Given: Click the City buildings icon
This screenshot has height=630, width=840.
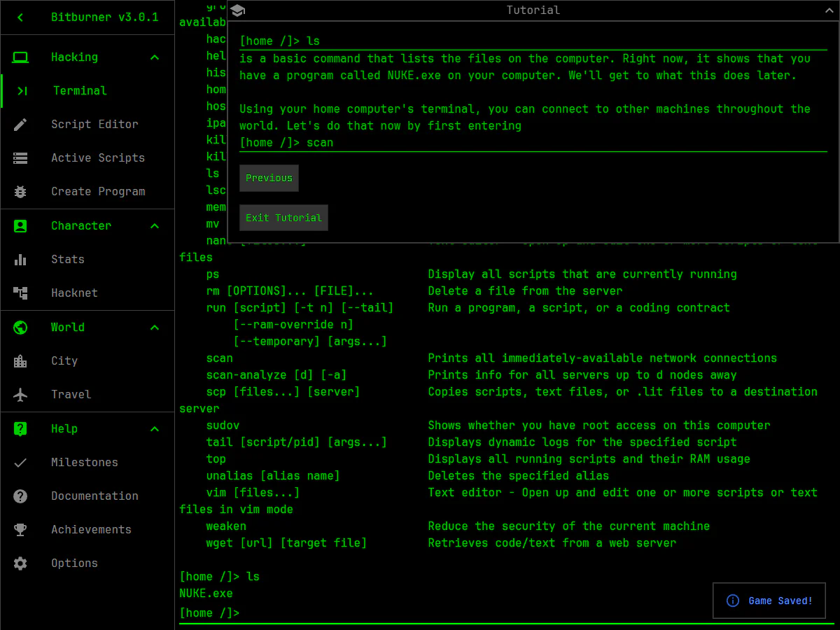Looking at the screenshot, I should coord(20,361).
